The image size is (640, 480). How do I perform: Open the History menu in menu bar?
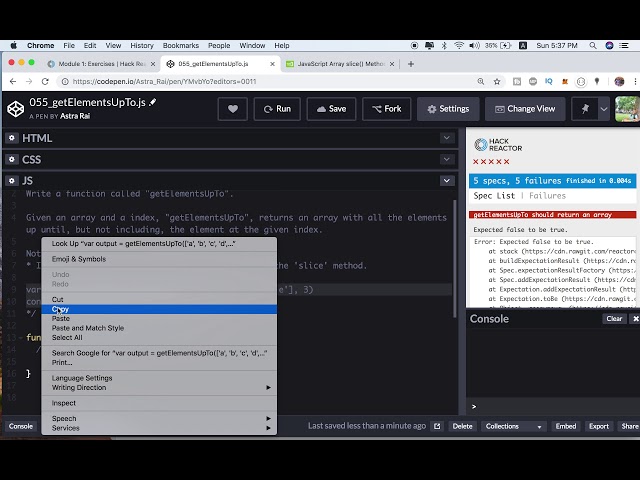pyautogui.click(x=142, y=45)
